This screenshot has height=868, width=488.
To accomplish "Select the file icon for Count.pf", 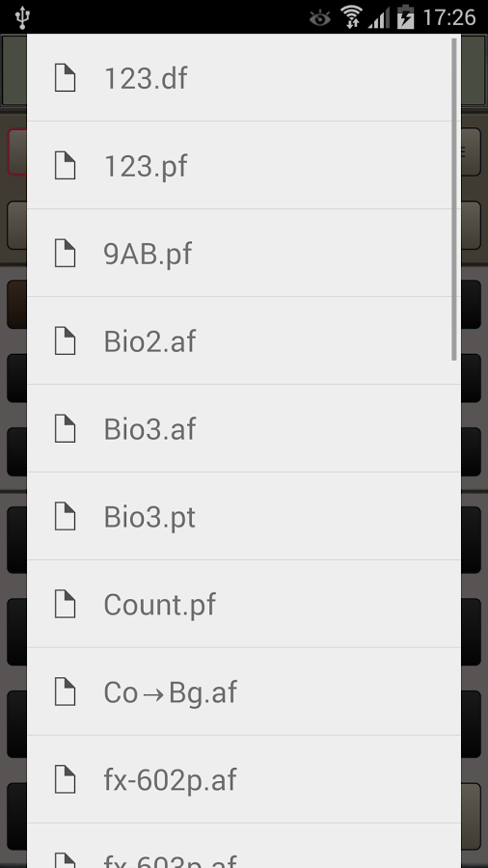I will click(65, 604).
